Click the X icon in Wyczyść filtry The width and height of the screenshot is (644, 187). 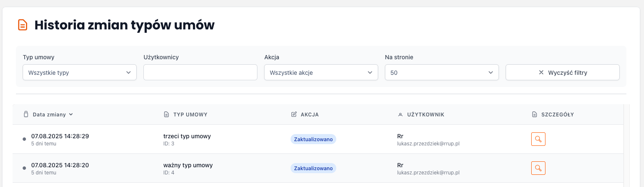pos(541,73)
